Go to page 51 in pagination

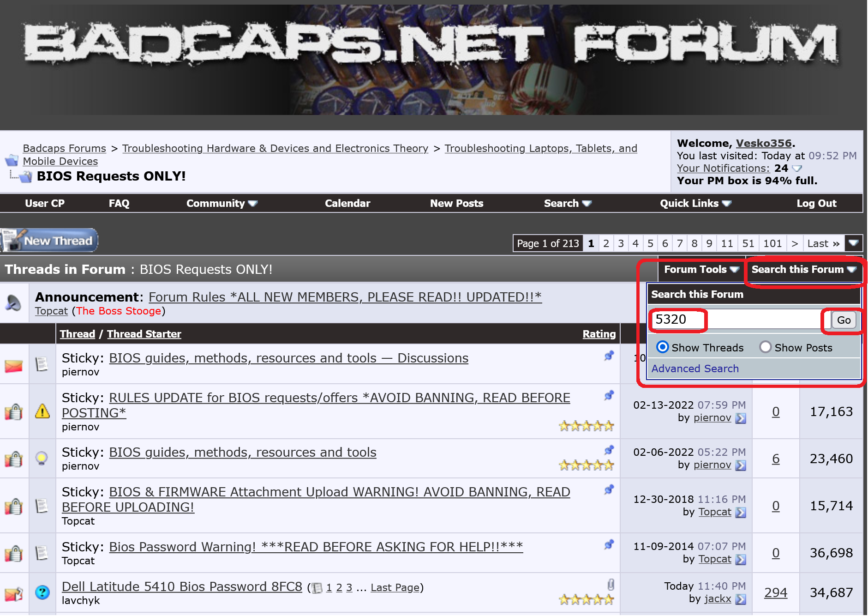pos(748,243)
